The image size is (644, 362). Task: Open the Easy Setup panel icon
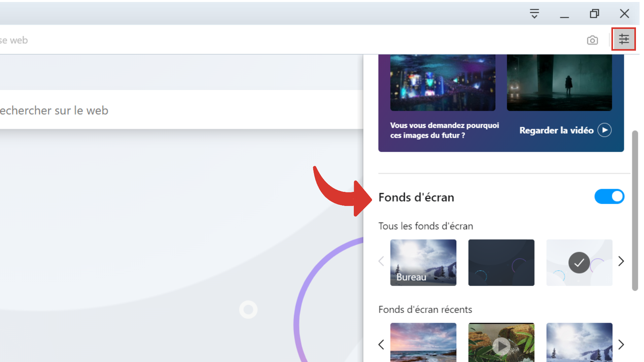tap(623, 39)
